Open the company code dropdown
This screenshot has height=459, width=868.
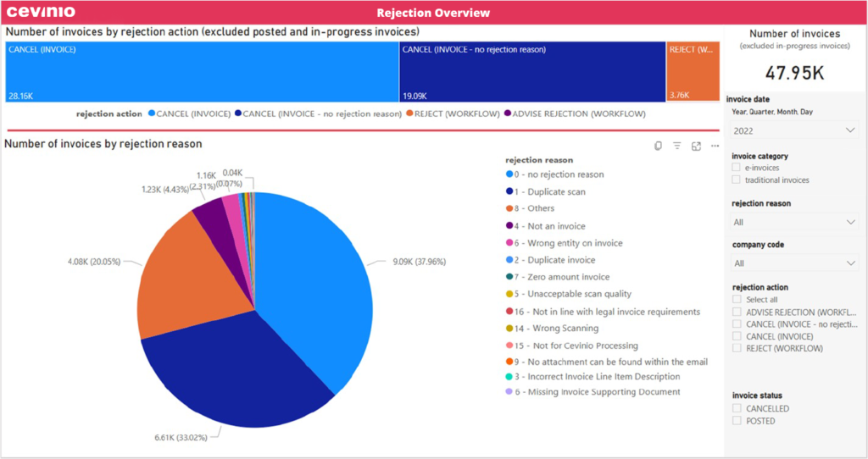pyautogui.click(x=794, y=263)
